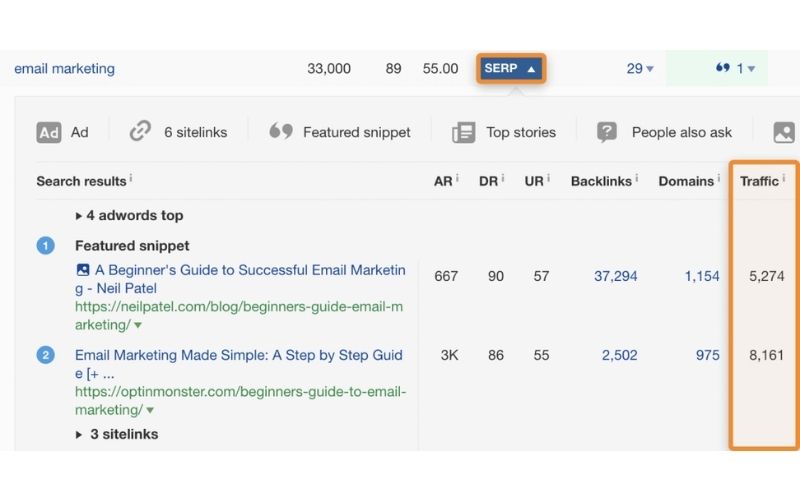The image size is (800, 500).
Task: Click backlinks count 37,294
Action: click(x=615, y=276)
